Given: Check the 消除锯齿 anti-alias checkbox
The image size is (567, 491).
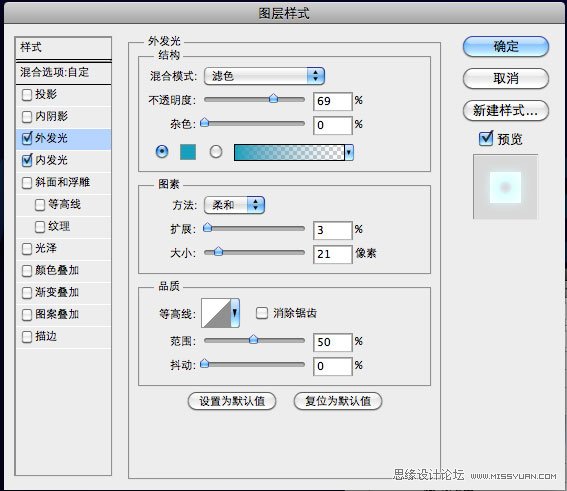Looking at the screenshot, I should coord(262,313).
